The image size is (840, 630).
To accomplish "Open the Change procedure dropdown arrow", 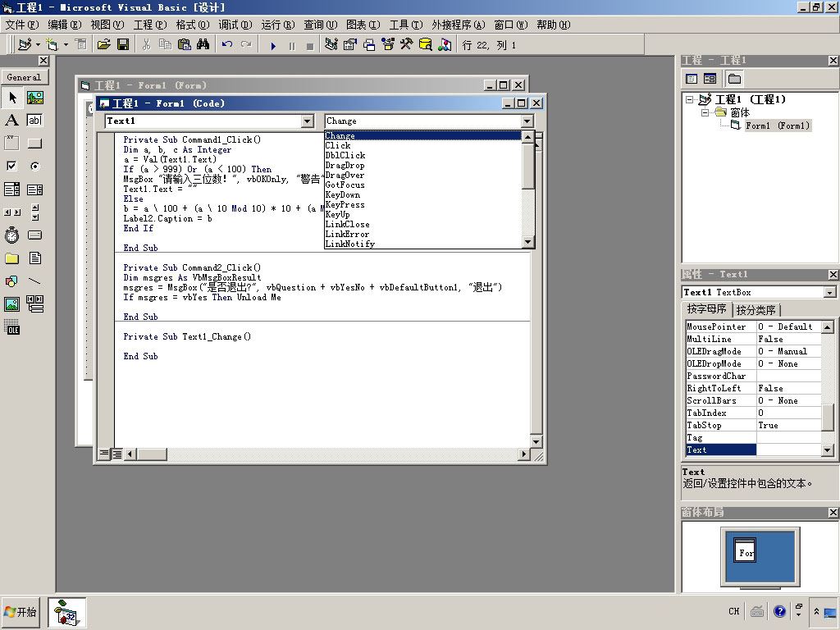I will [527, 121].
